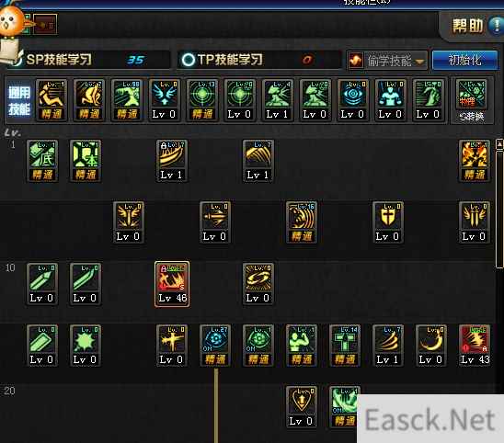This screenshot has height=443, width=504.
Task: Open the 帮助 help button
Action: coord(475,26)
